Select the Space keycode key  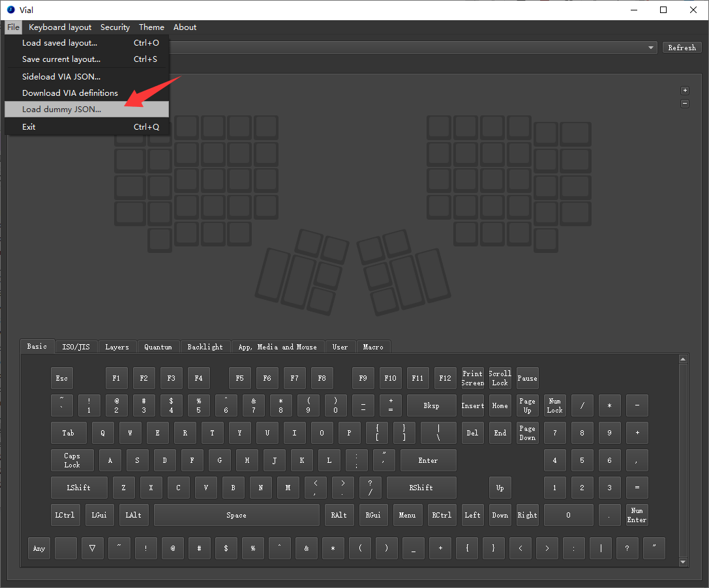pyautogui.click(x=236, y=515)
